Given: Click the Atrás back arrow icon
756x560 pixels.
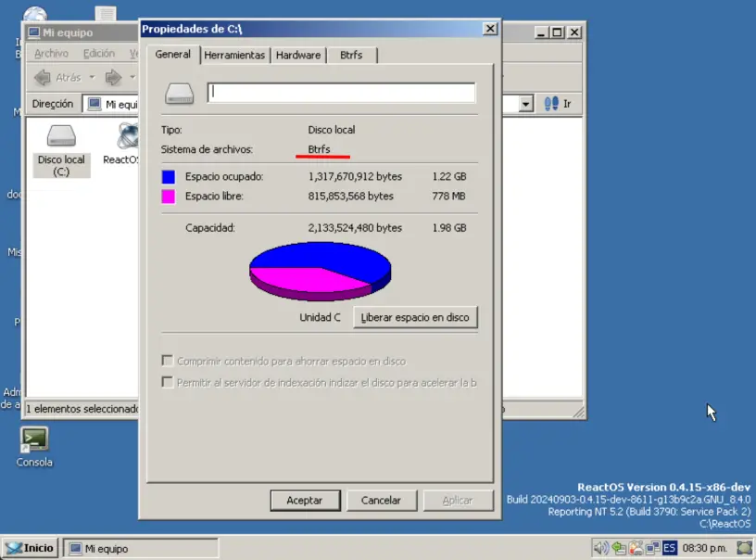Looking at the screenshot, I should [43, 77].
